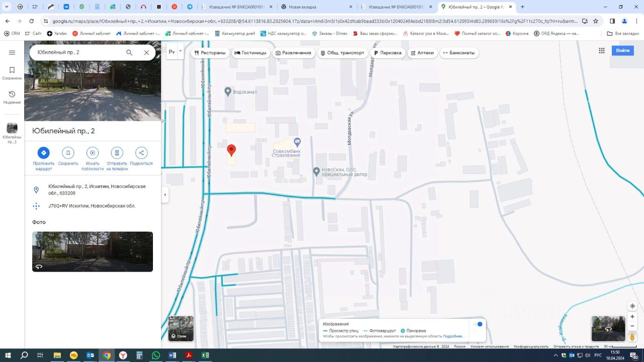The image size is (644, 362).
Task: Reload the page in Chrome
Action: (32, 21)
